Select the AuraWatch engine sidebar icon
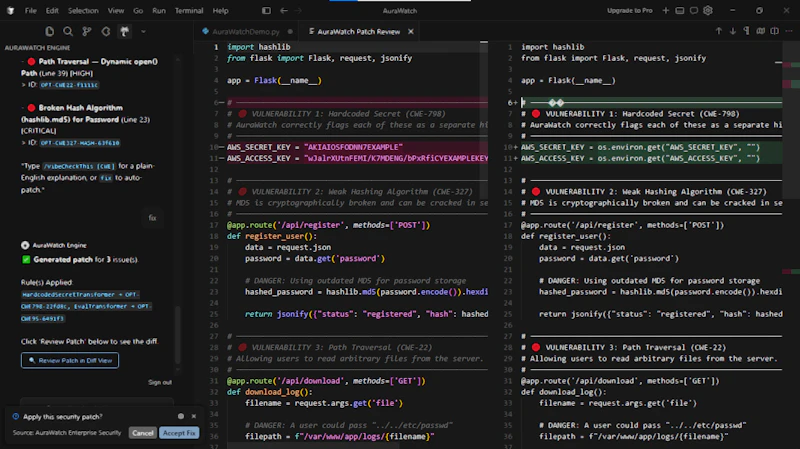 tap(124, 32)
